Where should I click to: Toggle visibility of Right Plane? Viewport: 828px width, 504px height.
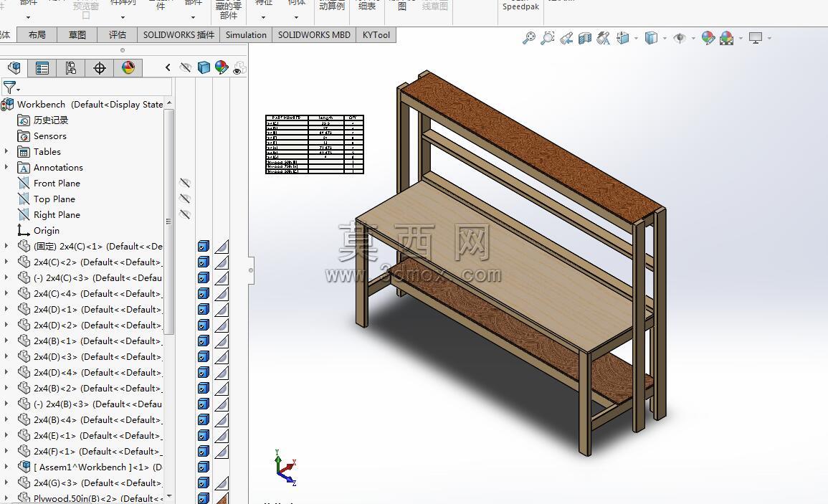pyautogui.click(x=185, y=215)
